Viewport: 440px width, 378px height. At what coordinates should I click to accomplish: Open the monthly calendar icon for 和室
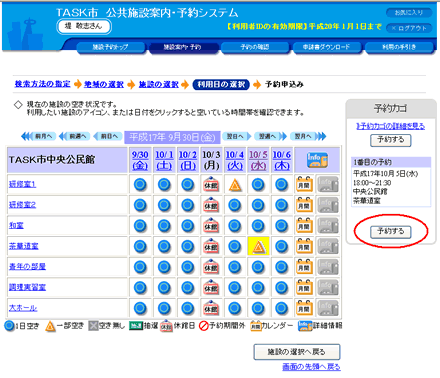click(x=304, y=226)
